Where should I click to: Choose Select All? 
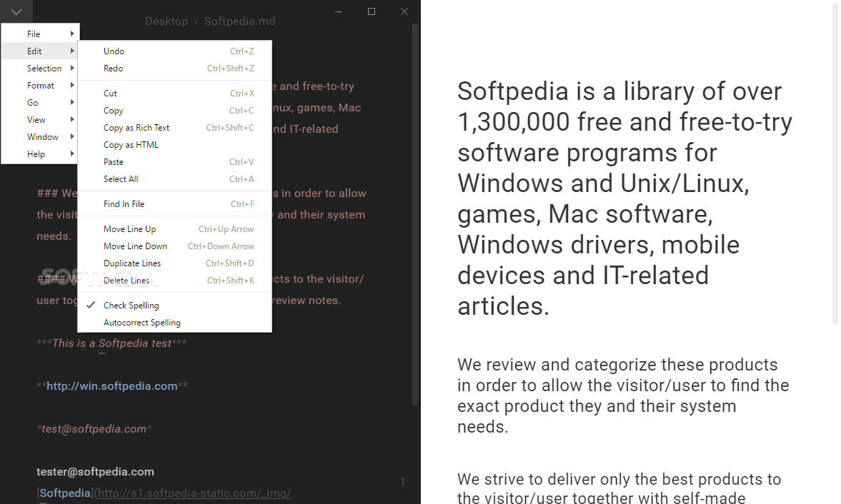175,179
